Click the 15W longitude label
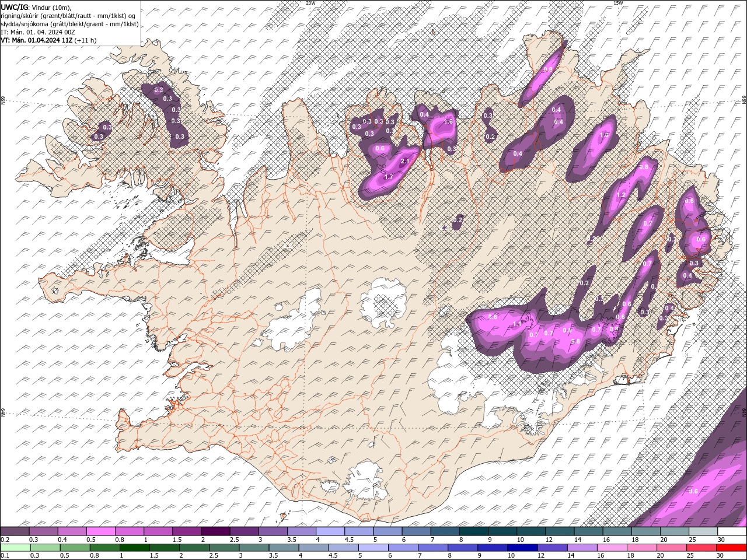Viewport: 747px width, 560px height. coord(618,3)
